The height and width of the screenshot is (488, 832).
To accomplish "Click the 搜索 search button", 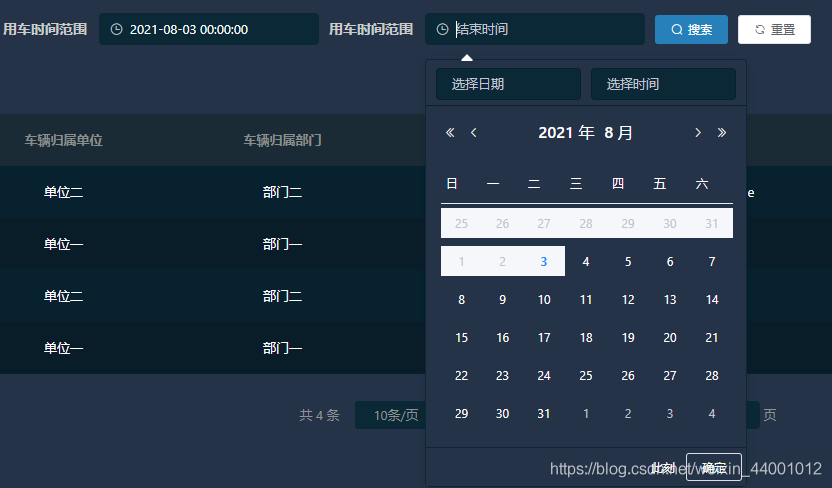I will click(691, 30).
